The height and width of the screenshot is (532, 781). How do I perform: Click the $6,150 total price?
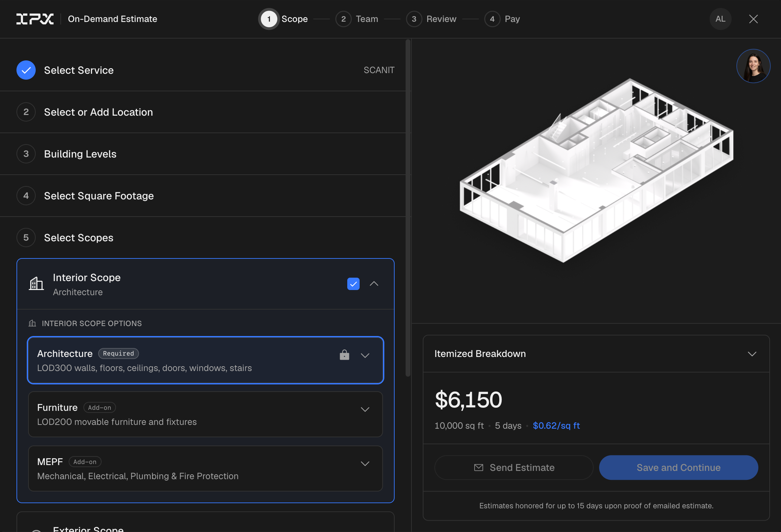468,400
